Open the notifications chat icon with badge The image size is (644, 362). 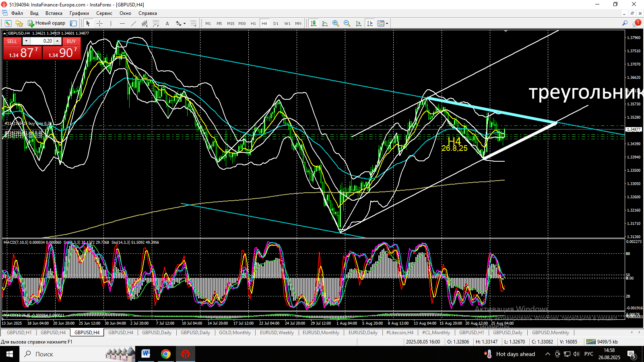pyautogui.click(x=636, y=23)
